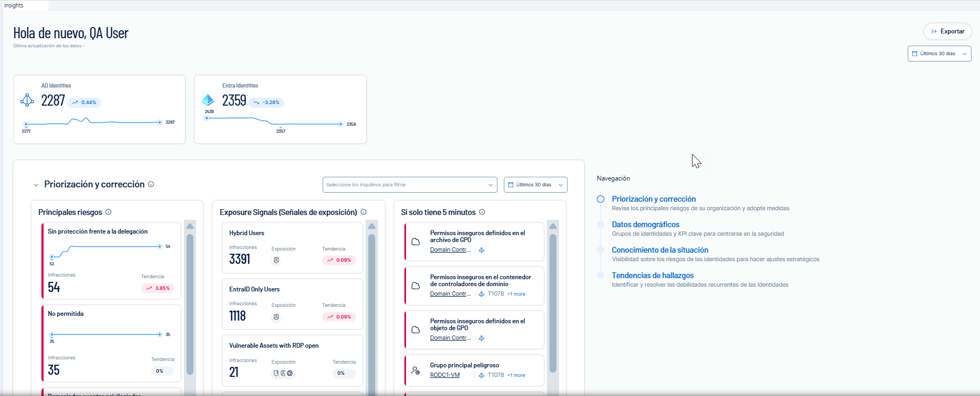The height and width of the screenshot is (396, 980).
Task: Click the Entra Identities diamond icon
Action: coord(208,100)
